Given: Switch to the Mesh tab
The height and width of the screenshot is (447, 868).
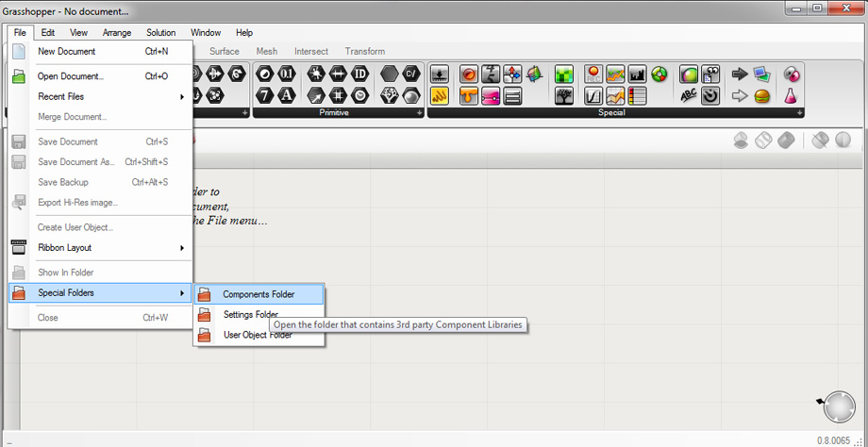Looking at the screenshot, I should [x=267, y=52].
